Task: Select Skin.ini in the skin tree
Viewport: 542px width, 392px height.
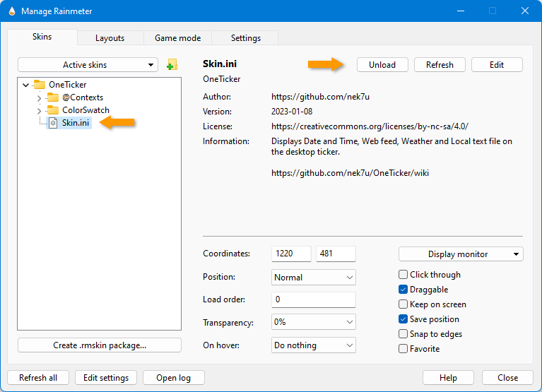Action: point(76,123)
